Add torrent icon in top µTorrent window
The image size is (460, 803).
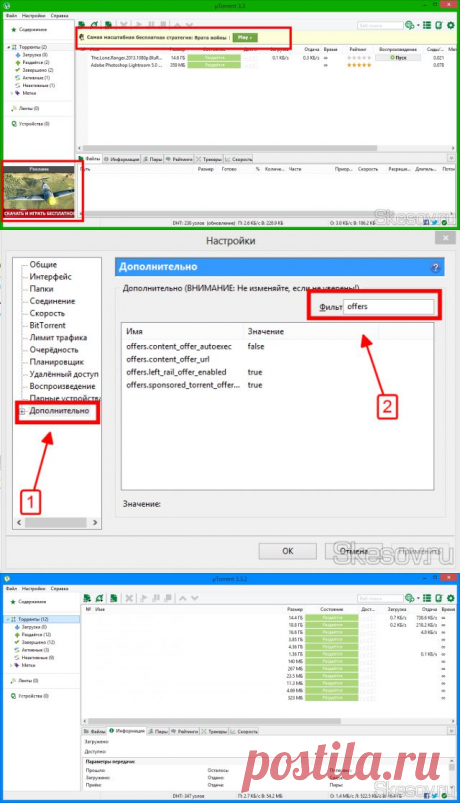[81, 25]
